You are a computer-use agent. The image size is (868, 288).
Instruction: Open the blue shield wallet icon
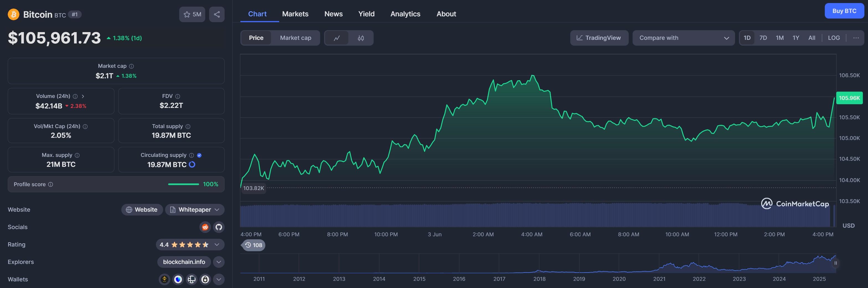[x=178, y=279]
